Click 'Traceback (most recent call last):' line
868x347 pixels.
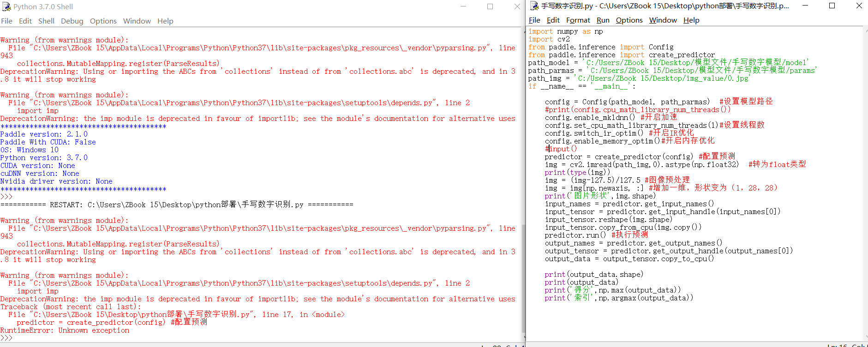click(x=71, y=307)
